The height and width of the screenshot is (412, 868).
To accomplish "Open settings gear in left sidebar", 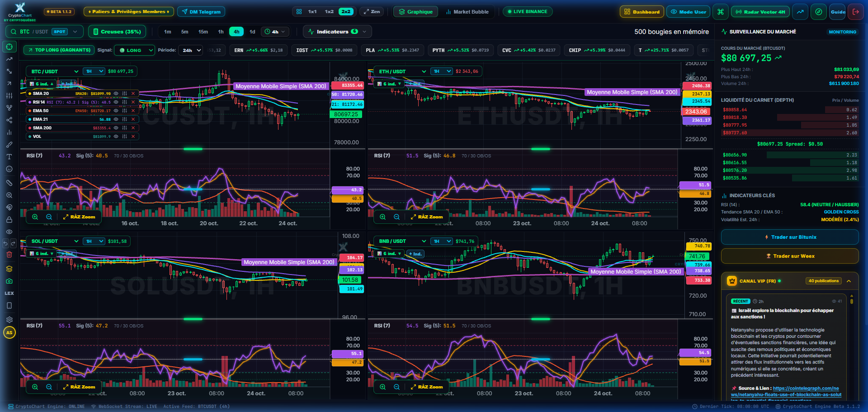I will pos(9,319).
